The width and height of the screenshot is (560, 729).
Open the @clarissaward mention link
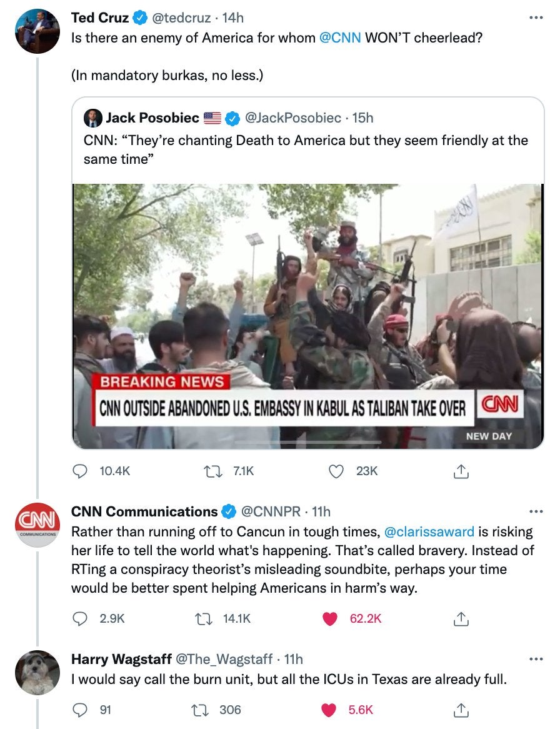point(429,532)
